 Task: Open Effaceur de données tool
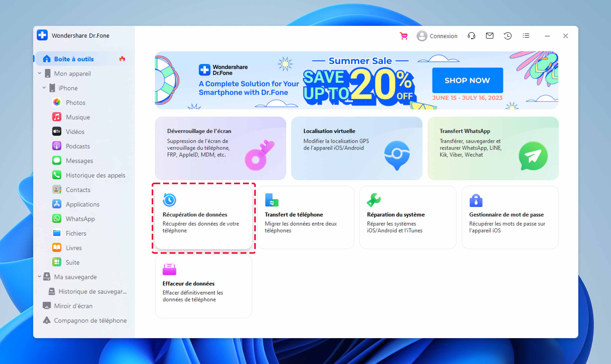pos(204,286)
